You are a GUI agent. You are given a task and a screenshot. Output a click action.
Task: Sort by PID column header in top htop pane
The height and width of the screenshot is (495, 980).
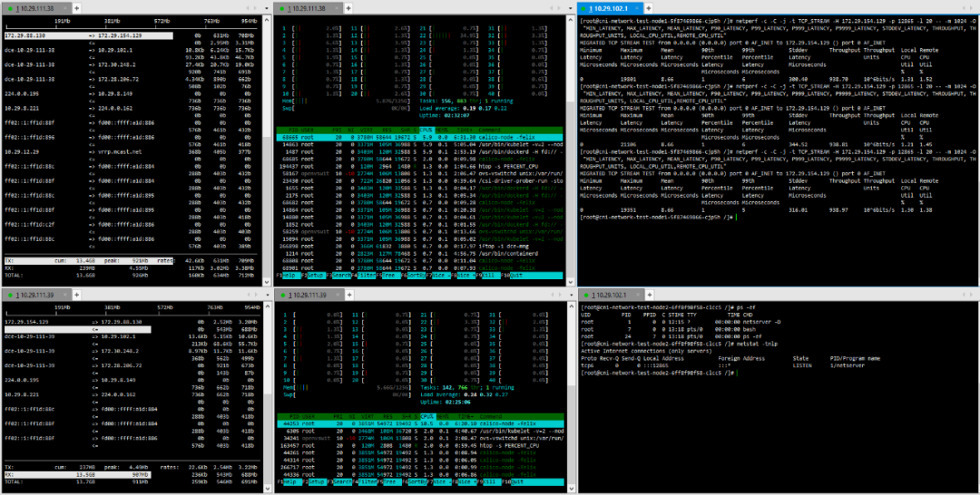click(x=292, y=130)
